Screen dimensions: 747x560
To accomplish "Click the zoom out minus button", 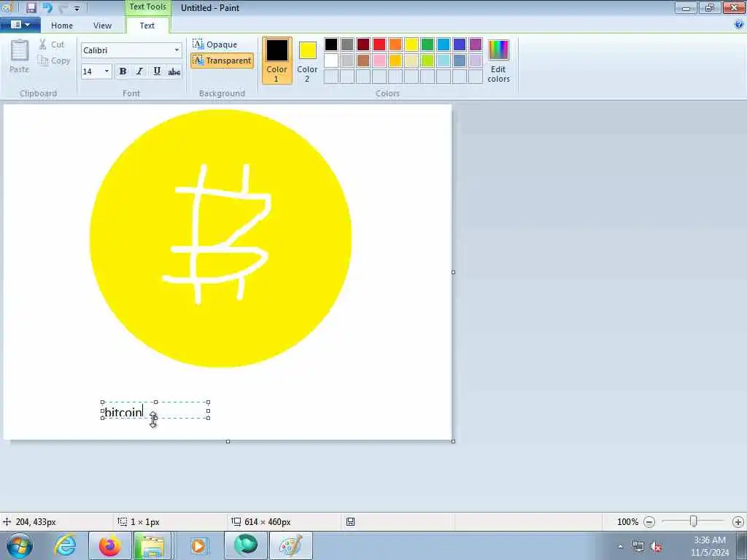I will point(649,522).
